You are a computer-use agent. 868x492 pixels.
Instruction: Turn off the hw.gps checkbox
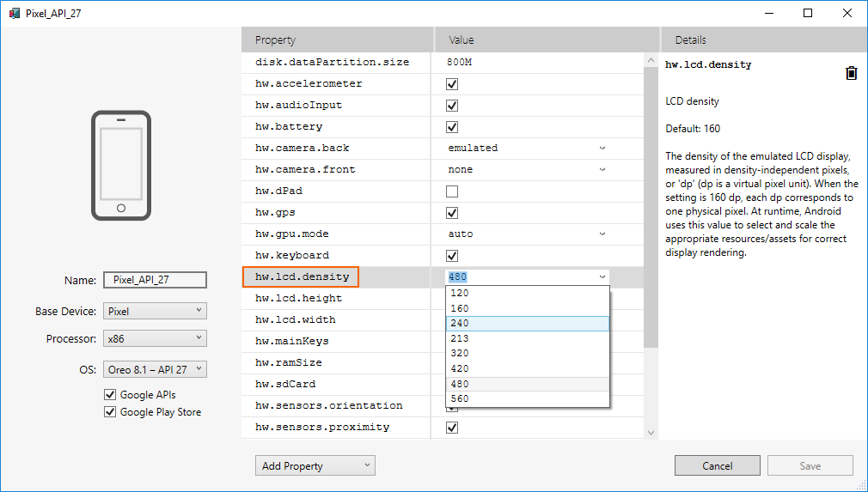(452, 212)
